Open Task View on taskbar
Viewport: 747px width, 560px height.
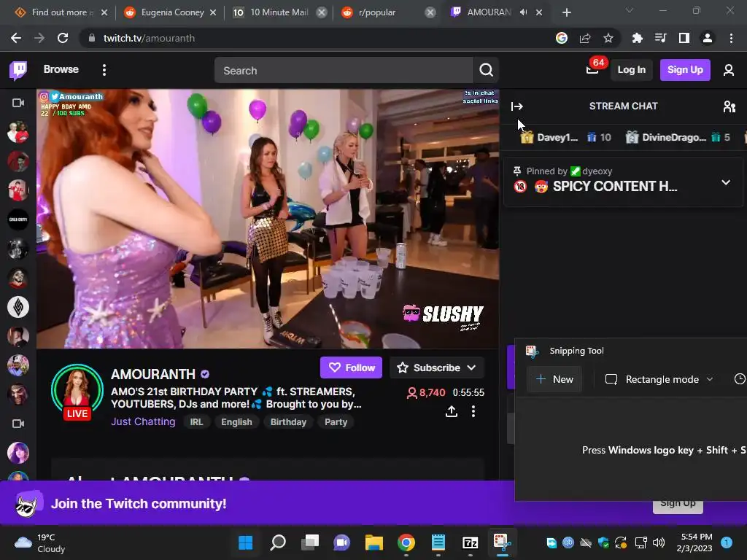point(309,542)
